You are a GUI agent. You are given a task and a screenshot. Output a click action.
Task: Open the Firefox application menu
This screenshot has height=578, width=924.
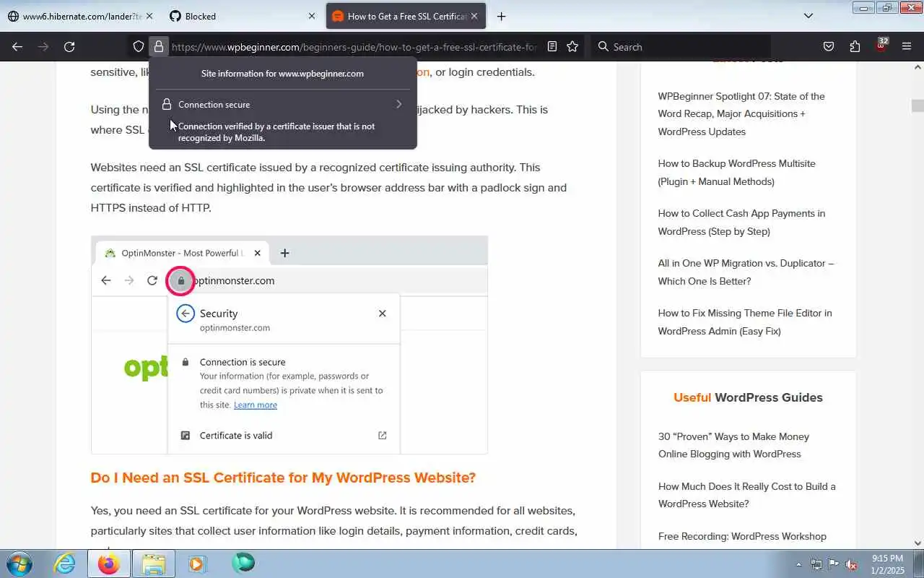point(907,47)
